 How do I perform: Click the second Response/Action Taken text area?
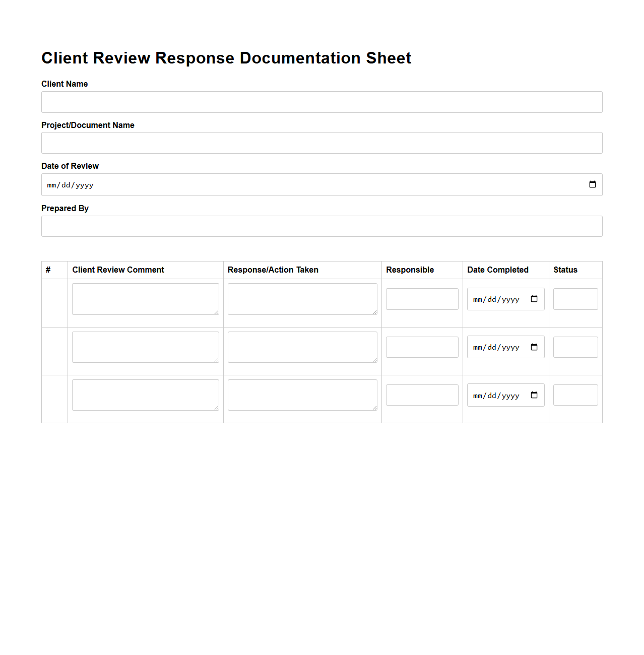tap(302, 347)
